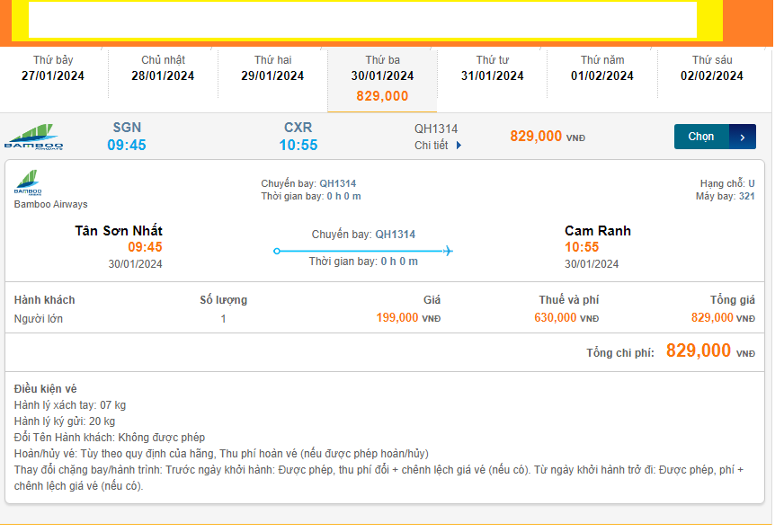Image resolution: width=775 pixels, height=532 pixels.
Task: Click the origin circle on the route line
Action: 277,251
